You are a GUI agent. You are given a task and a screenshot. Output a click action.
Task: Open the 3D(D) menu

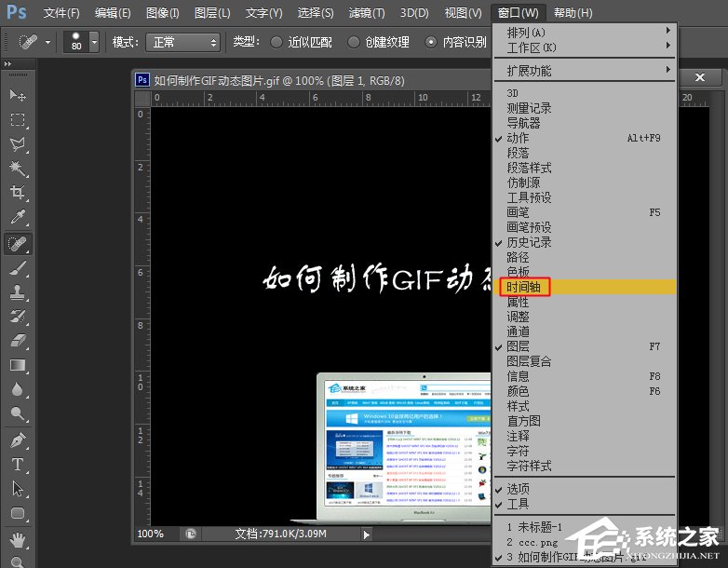coord(414,12)
